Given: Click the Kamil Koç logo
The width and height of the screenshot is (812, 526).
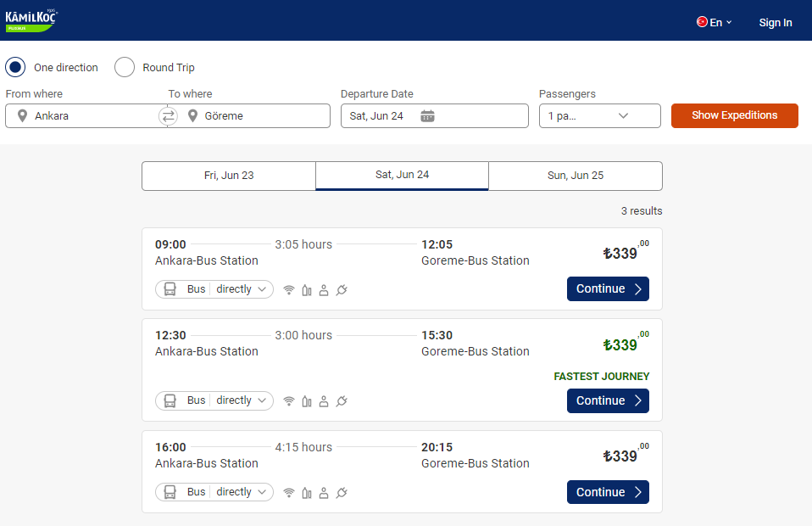Looking at the screenshot, I should 31,20.
